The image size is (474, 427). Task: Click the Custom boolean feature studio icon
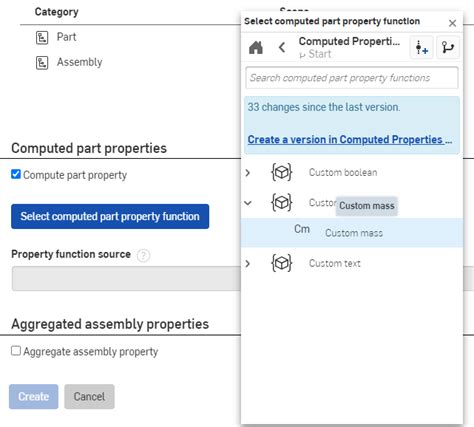click(x=282, y=172)
